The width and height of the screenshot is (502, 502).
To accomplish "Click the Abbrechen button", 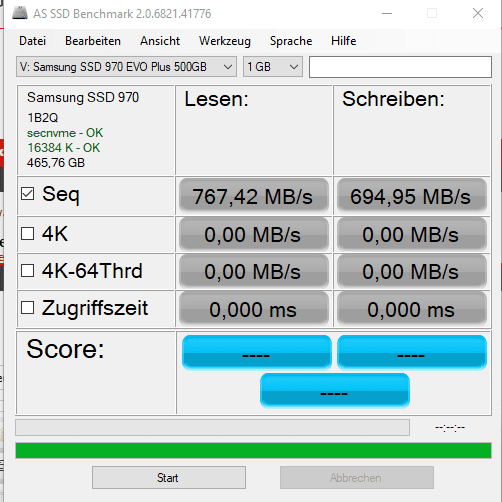I will tap(357, 478).
